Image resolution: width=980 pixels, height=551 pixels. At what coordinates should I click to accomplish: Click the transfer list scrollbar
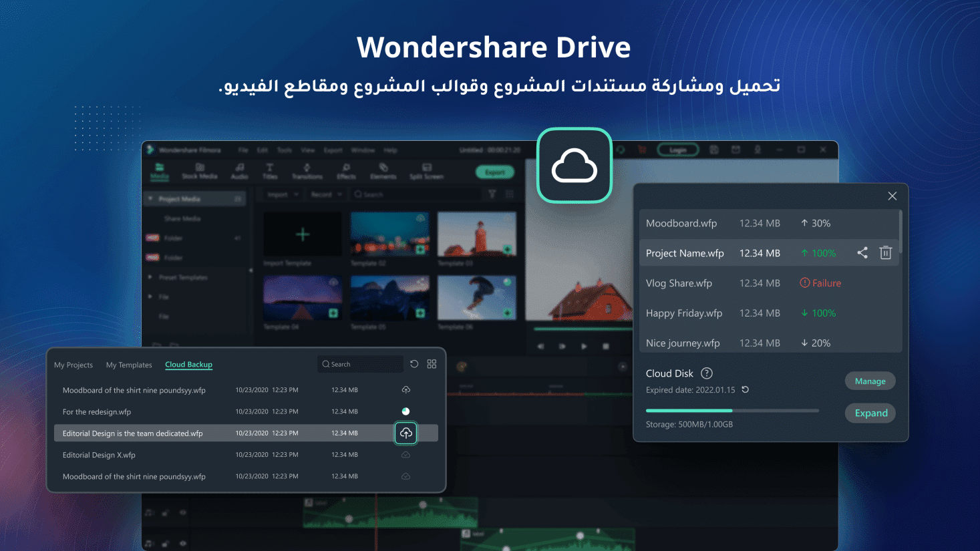click(x=901, y=231)
